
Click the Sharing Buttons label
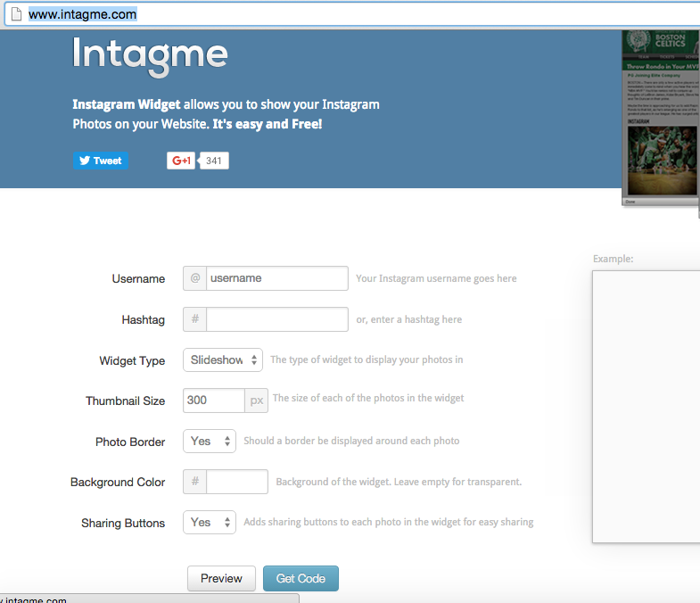(123, 523)
